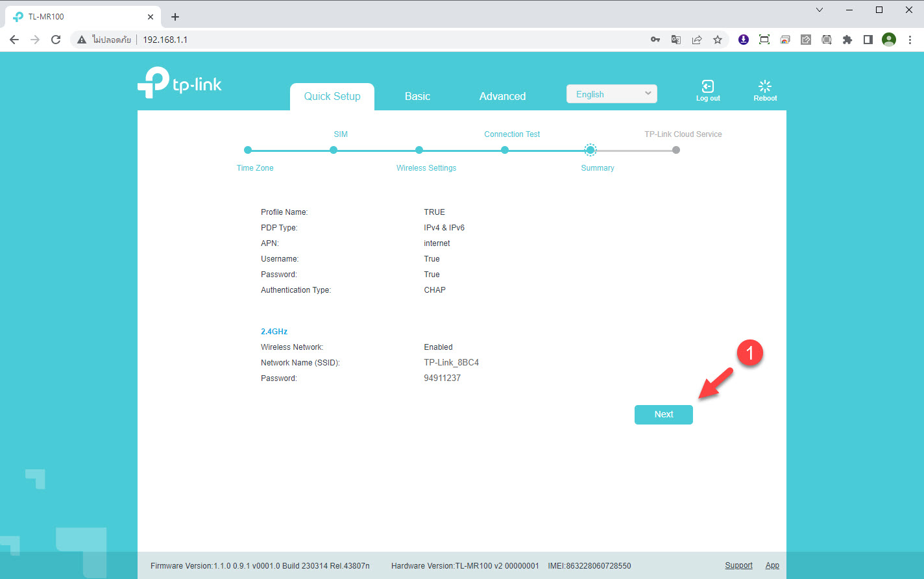Switch to the Basic tab

click(x=417, y=96)
